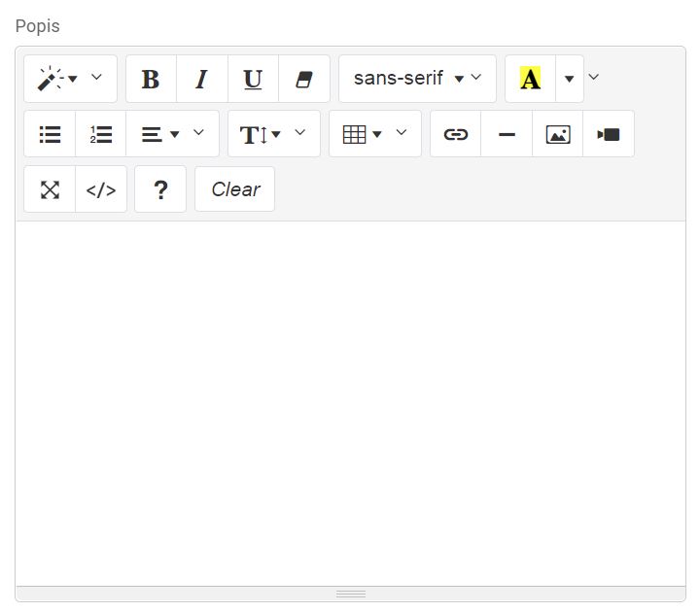Expand the paragraph alignment dropdown
Viewport: 700px width, 612px height.
point(172,134)
